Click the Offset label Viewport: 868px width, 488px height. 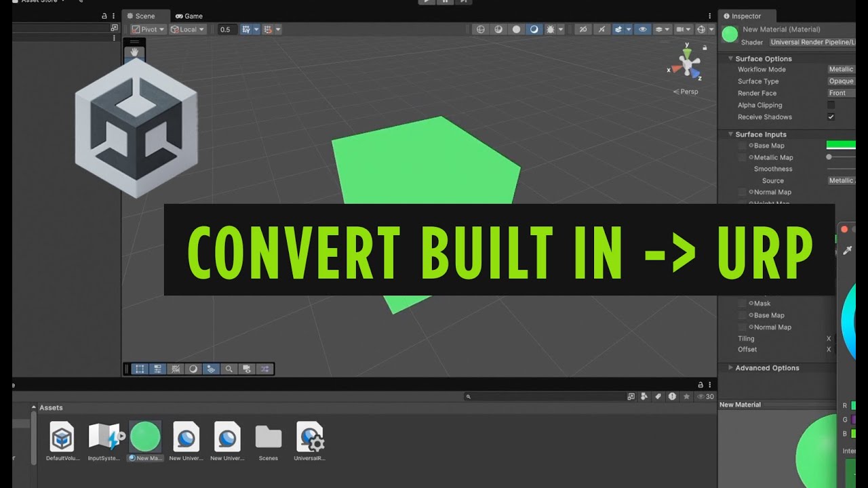747,349
